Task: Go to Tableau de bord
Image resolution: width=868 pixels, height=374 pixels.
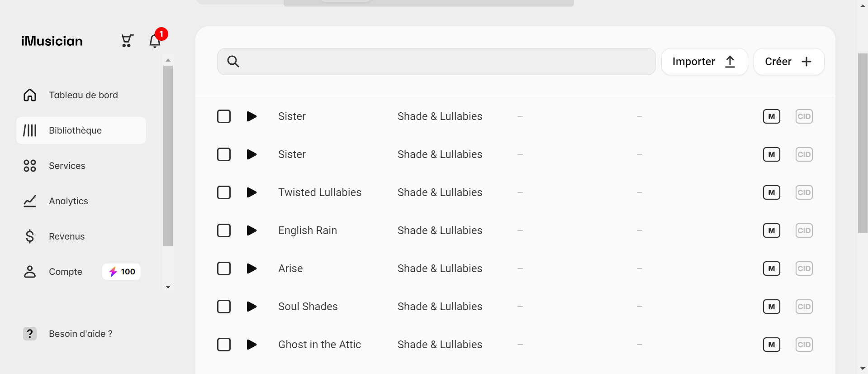Action: [x=83, y=95]
